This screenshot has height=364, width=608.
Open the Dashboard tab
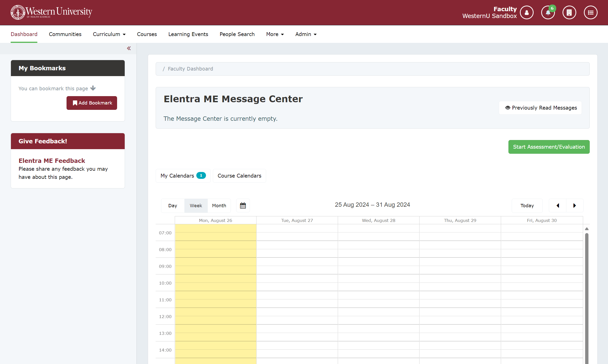click(x=24, y=34)
